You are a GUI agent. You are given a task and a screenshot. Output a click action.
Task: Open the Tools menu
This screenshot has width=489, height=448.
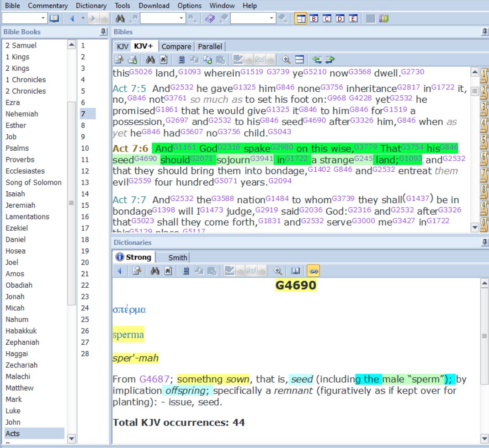(122, 5)
